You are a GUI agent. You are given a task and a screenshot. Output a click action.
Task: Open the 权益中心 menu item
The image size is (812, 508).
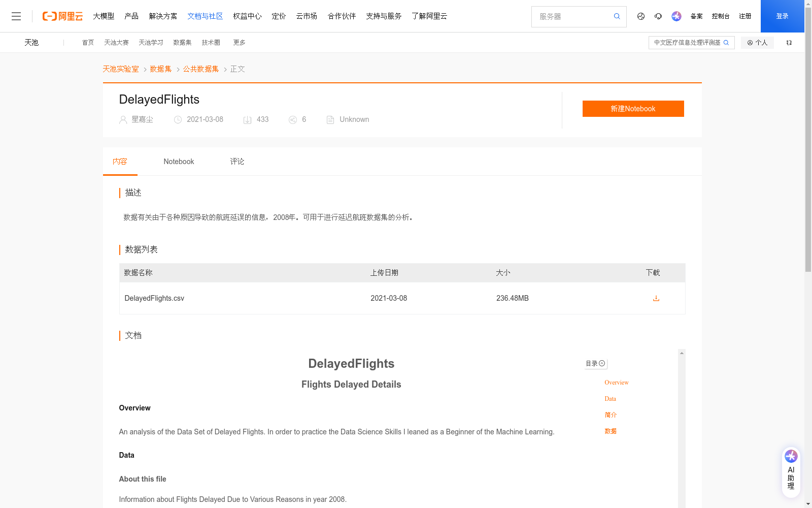(x=247, y=16)
